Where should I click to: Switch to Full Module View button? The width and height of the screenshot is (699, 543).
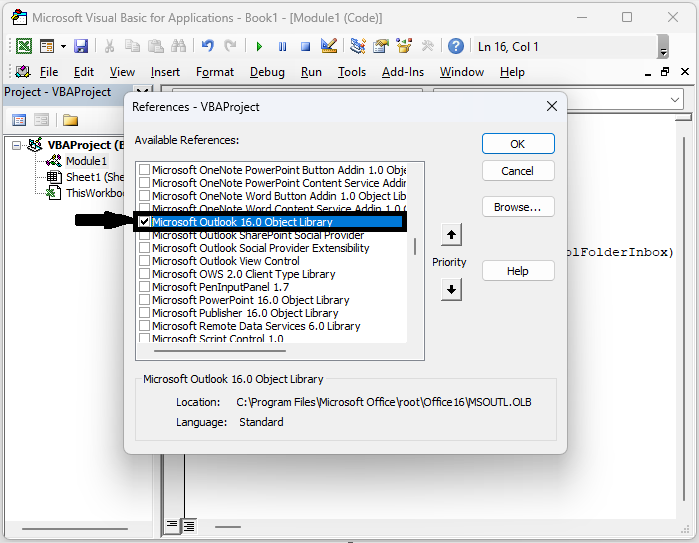point(189,526)
